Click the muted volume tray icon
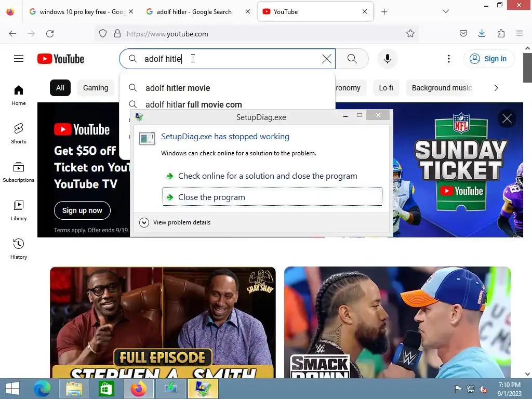 coord(483,389)
